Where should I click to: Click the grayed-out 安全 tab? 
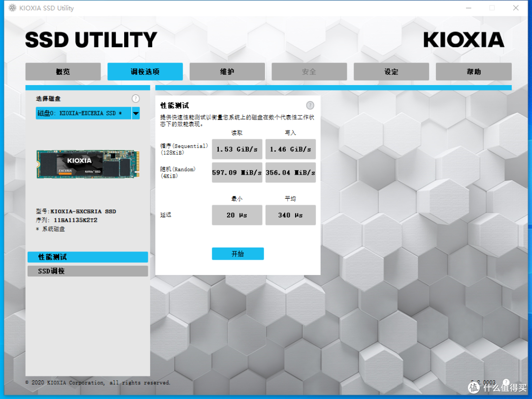(x=309, y=72)
